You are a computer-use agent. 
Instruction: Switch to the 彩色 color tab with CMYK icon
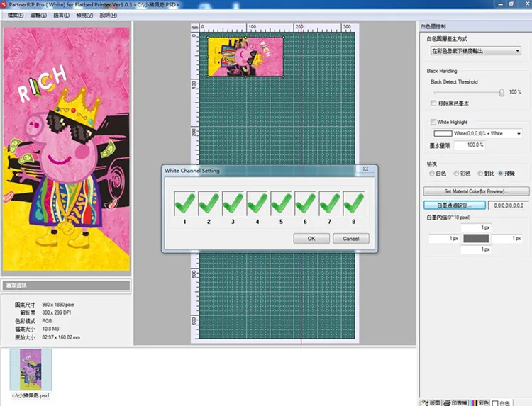click(480, 402)
